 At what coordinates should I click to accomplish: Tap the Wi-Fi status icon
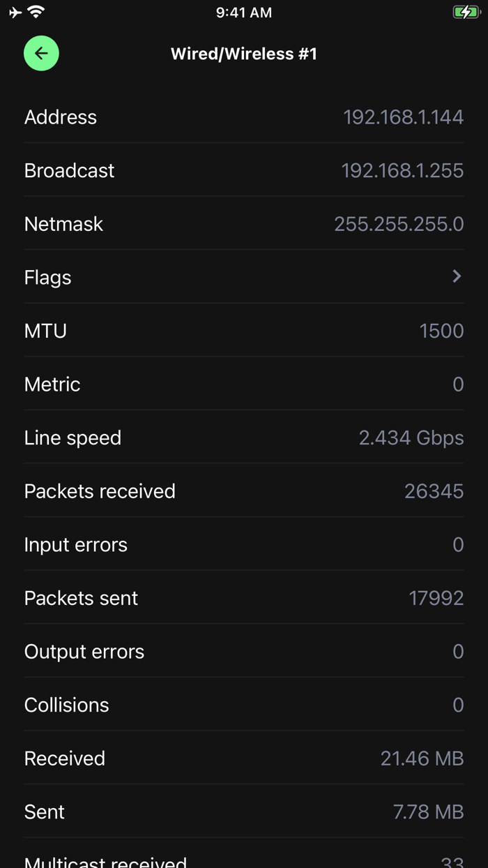[36, 12]
